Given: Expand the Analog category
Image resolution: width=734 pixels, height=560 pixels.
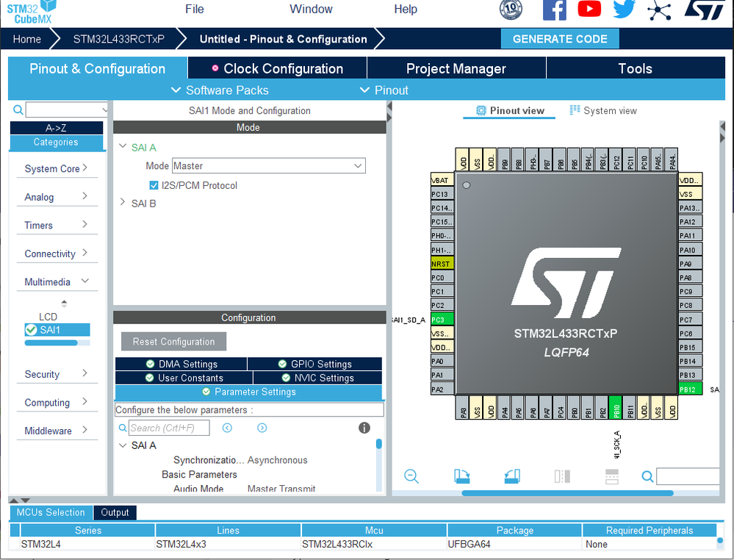Looking at the screenshot, I should (x=56, y=197).
